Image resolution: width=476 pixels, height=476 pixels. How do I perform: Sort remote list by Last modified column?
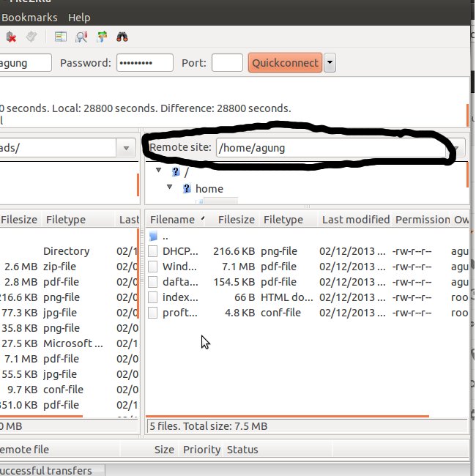(x=356, y=220)
